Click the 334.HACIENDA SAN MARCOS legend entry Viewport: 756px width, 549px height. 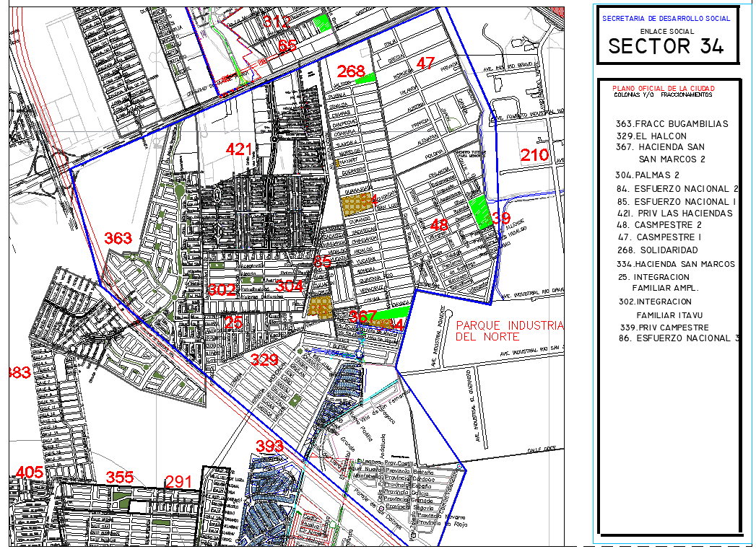[x=675, y=264]
